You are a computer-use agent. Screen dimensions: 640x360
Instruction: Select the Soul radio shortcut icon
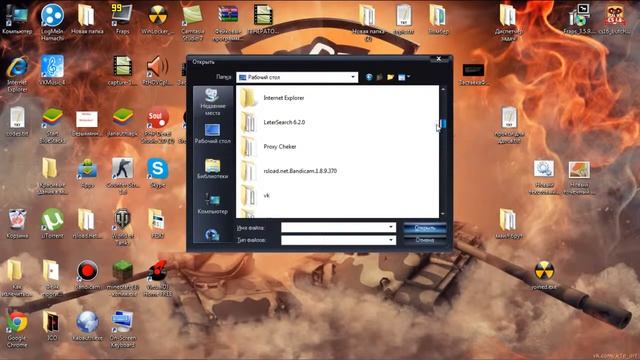click(158, 125)
